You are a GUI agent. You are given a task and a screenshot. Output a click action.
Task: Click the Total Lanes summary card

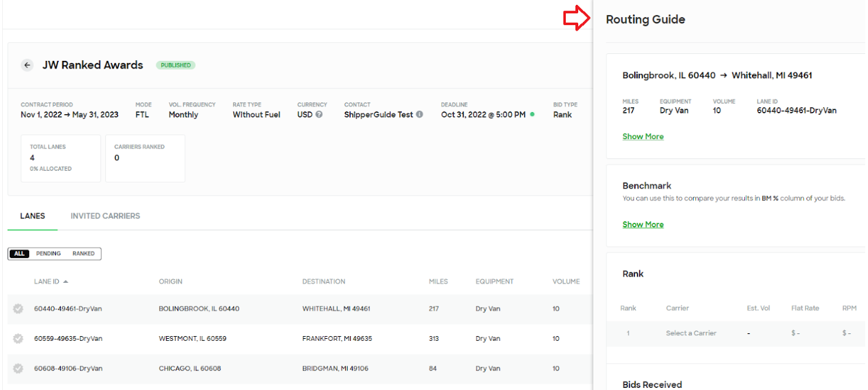pyautogui.click(x=61, y=158)
